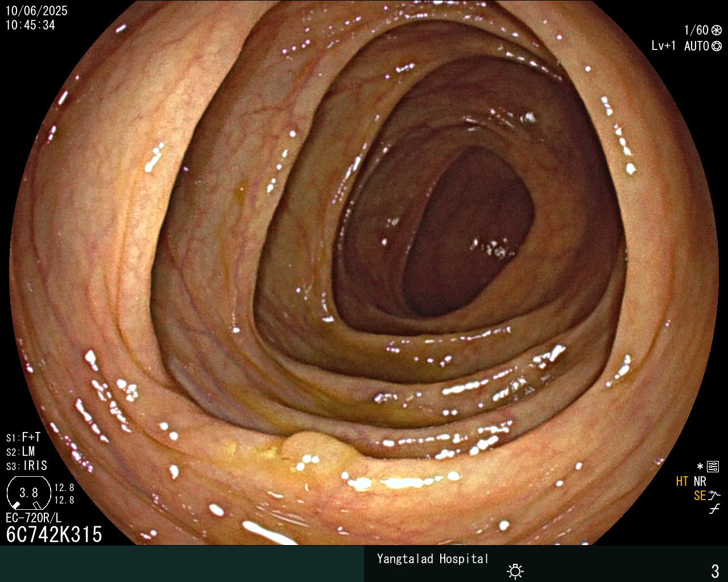Viewport: 728px width, 582px height.
Task: Click the time 10:45:34
Action: coord(30,25)
